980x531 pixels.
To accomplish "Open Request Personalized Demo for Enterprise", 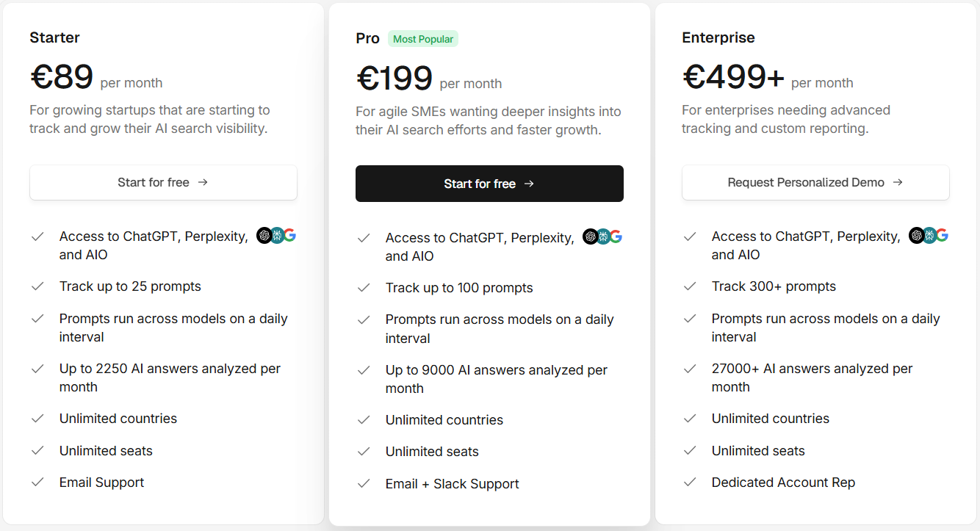I will (815, 182).
